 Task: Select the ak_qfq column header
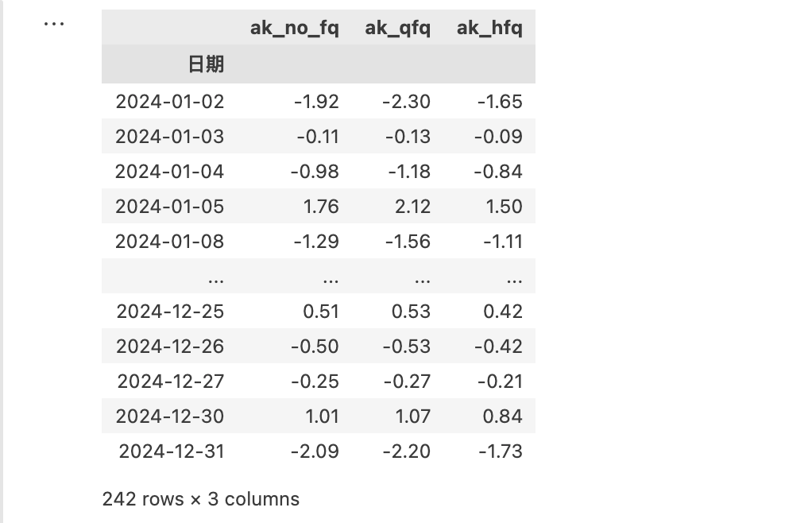click(397, 28)
